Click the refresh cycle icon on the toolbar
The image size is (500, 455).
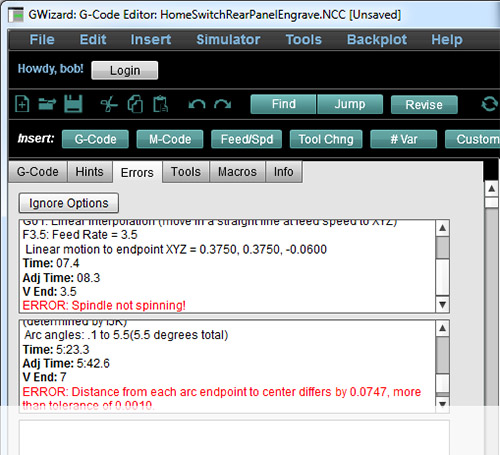click(x=489, y=104)
